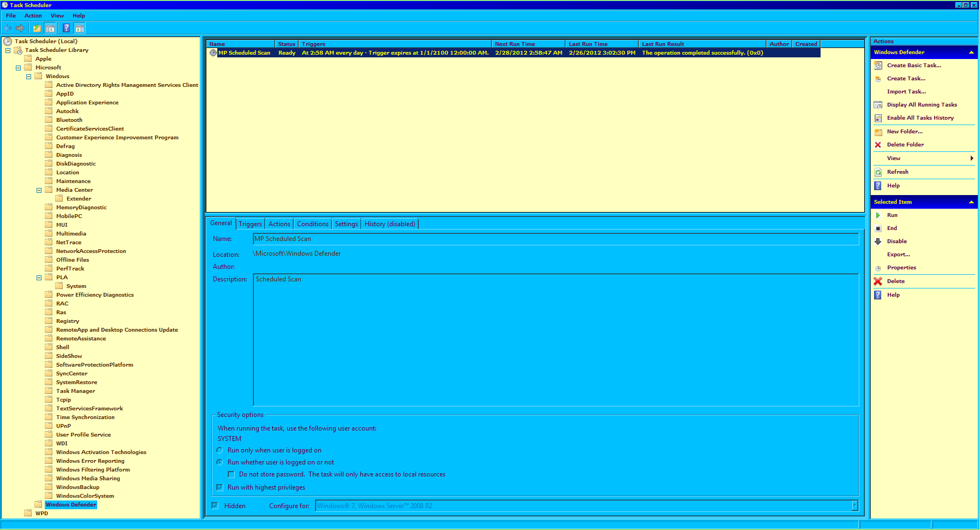980x530 pixels.
Task: Click Import Task... action link
Action: pos(906,92)
